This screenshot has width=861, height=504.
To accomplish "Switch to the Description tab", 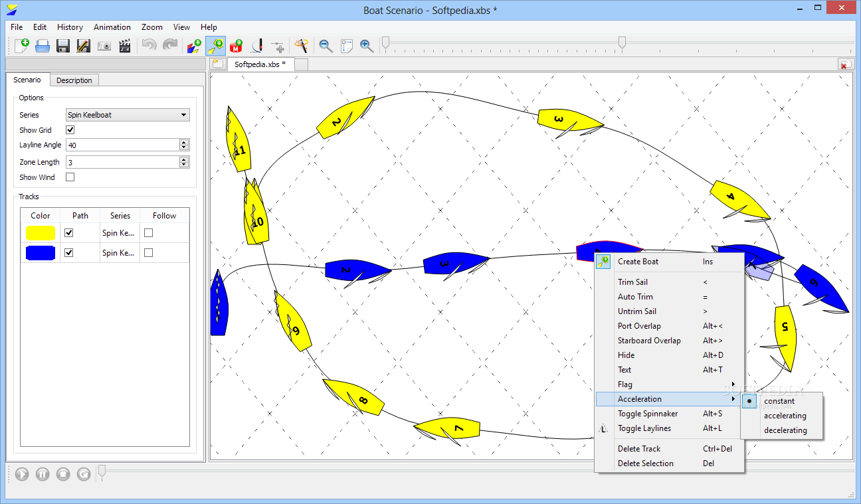I will (x=74, y=80).
